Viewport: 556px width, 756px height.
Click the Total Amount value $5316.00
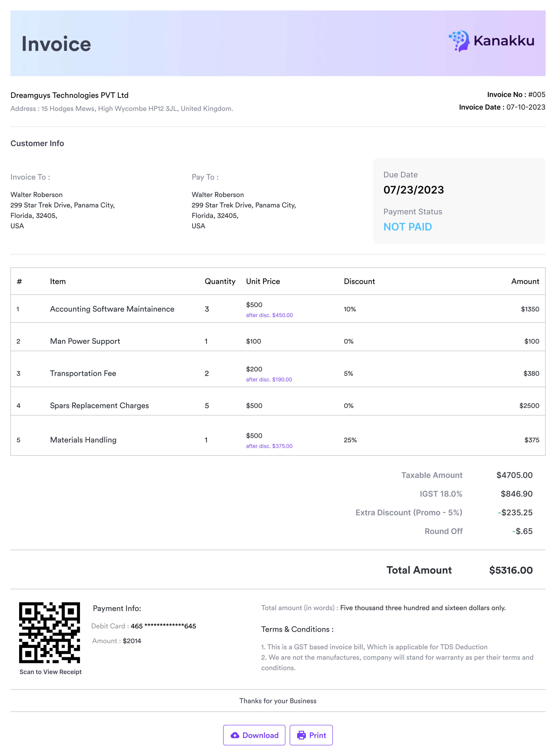pos(511,570)
